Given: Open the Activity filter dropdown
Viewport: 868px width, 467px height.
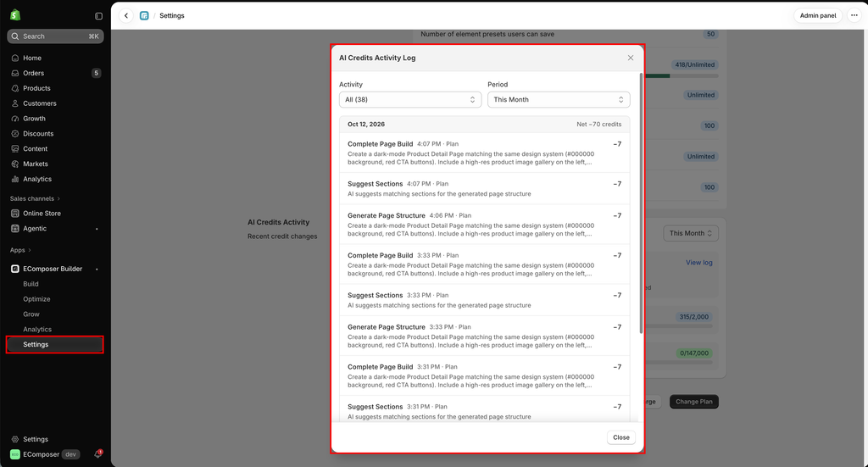Looking at the screenshot, I should coord(410,100).
